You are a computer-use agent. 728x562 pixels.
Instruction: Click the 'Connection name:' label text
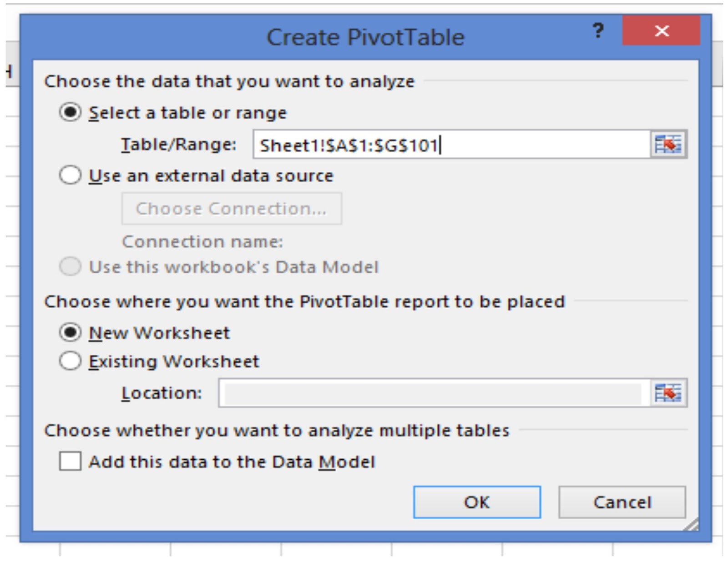202,241
